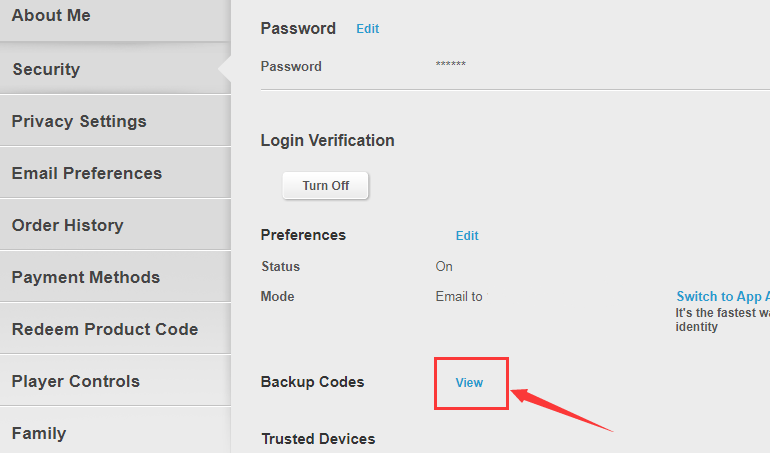This screenshot has height=453, width=770.
Task: View the Backup Codes
Action: tap(469, 383)
